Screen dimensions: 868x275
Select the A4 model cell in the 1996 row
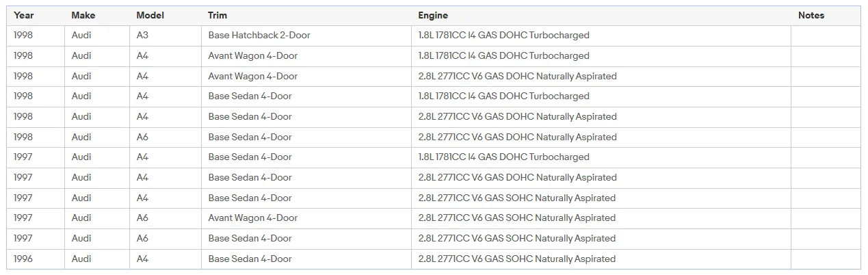click(166, 259)
